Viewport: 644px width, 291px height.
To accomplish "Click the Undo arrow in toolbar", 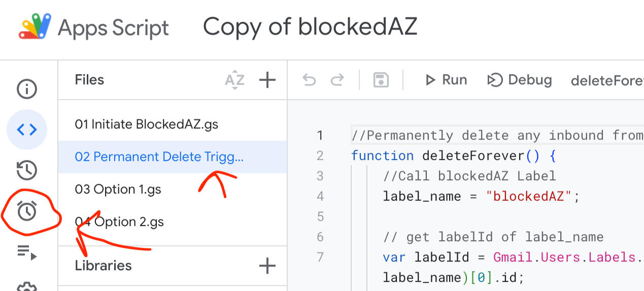I will [309, 80].
